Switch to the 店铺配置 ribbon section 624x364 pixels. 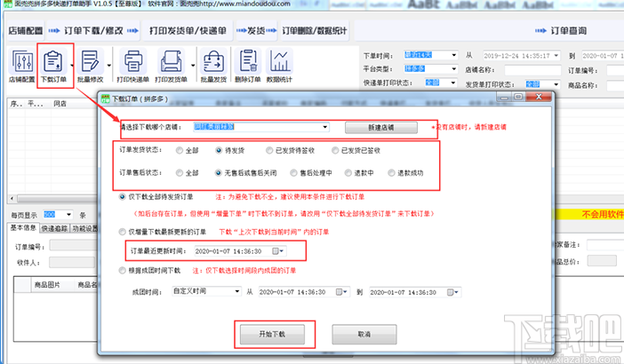click(x=26, y=30)
